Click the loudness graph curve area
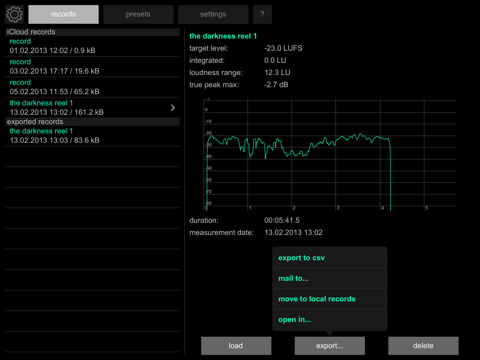The width and height of the screenshot is (480, 360). click(330, 155)
